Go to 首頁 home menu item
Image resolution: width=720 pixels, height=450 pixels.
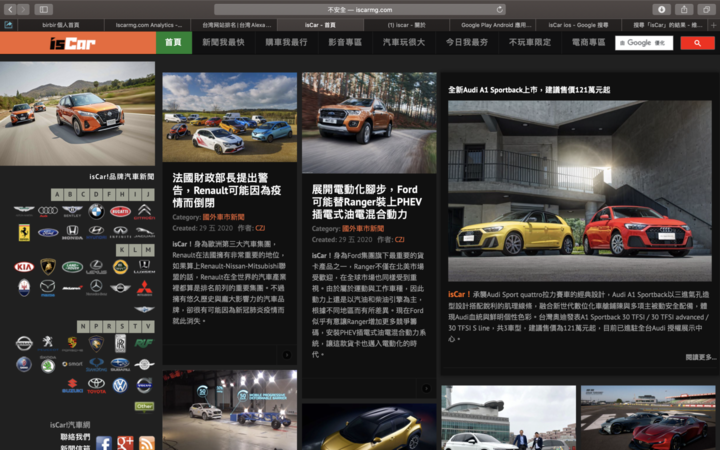[173, 42]
